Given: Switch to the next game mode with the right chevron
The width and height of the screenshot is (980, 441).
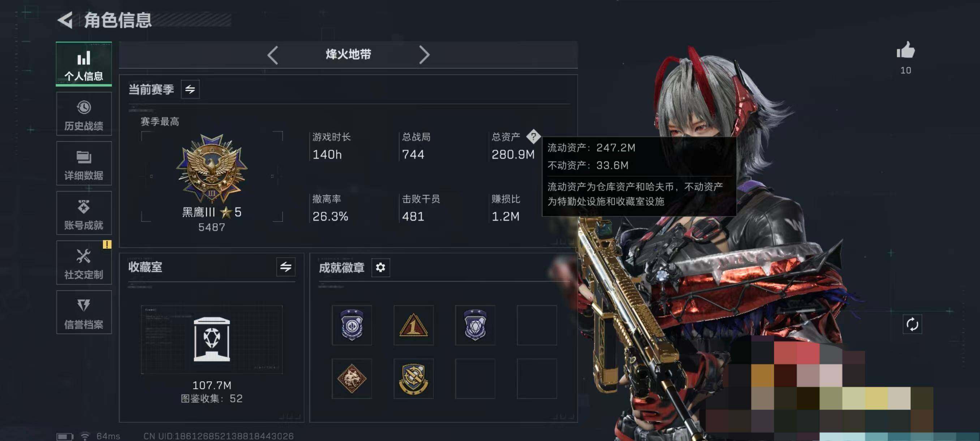Looking at the screenshot, I should (x=424, y=55).
